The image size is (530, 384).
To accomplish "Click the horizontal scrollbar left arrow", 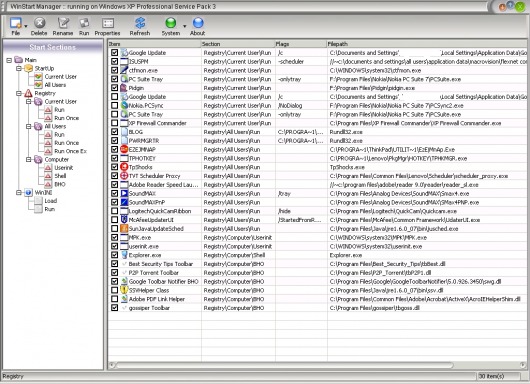I will pos(112,365).
